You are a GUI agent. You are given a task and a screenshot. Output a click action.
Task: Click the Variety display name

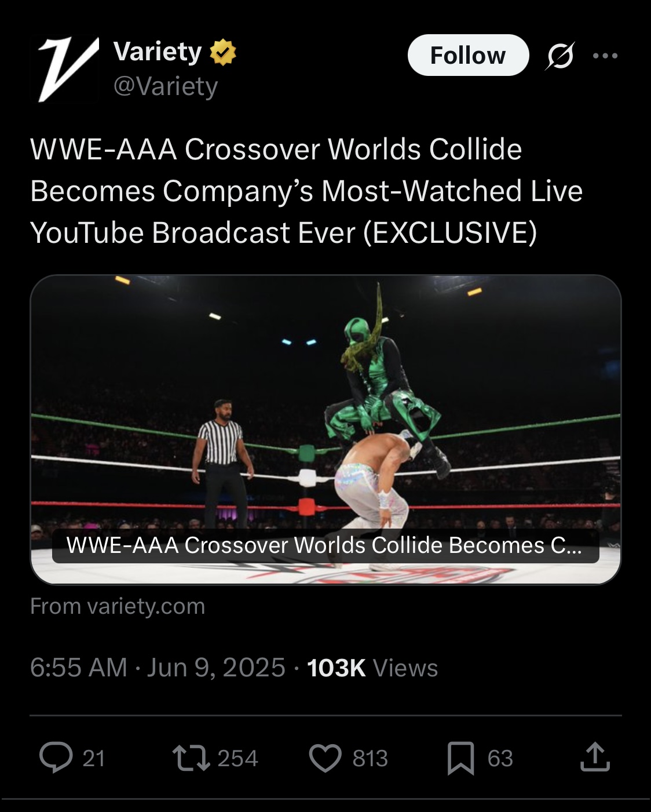pyautogui.click(x=158, y=52)
